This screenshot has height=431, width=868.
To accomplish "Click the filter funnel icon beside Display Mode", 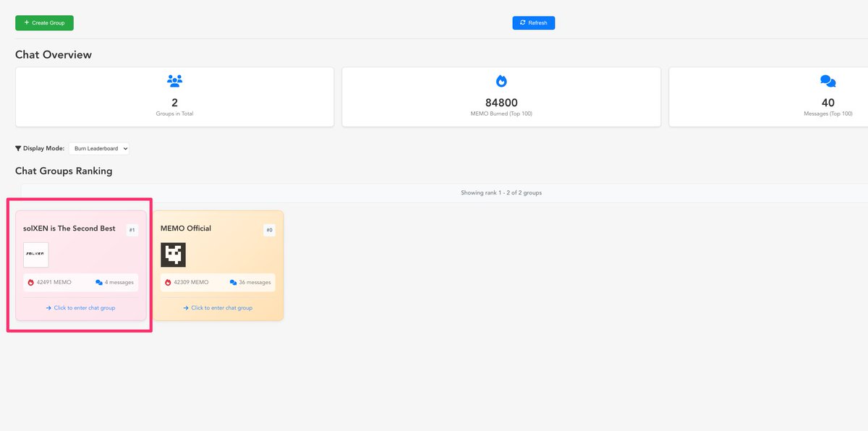I will 17,148.
